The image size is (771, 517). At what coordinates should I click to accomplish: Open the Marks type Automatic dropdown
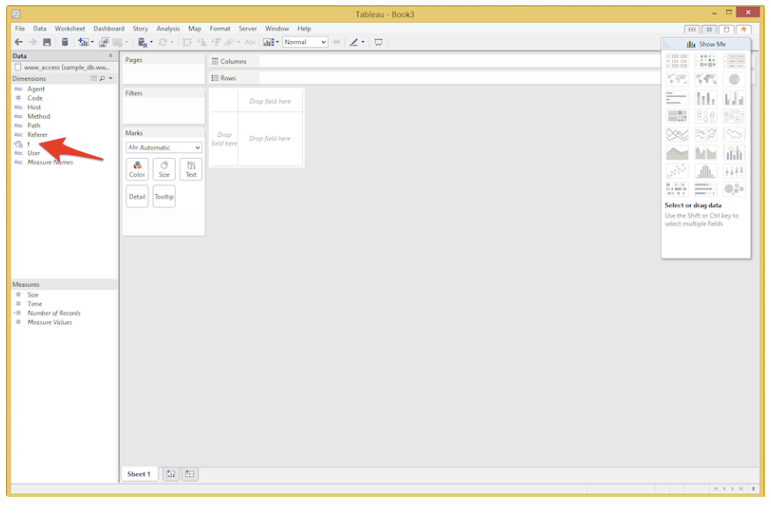(x=164, y=147)
